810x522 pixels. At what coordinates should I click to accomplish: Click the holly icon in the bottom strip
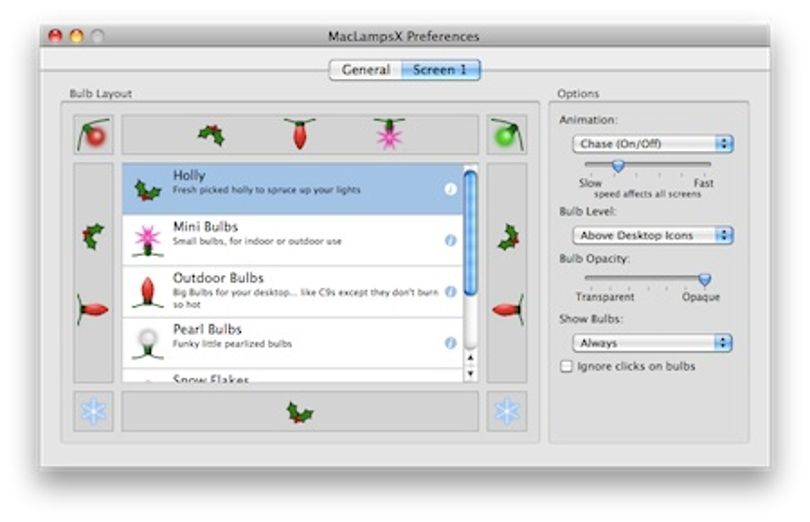[300, 413]
